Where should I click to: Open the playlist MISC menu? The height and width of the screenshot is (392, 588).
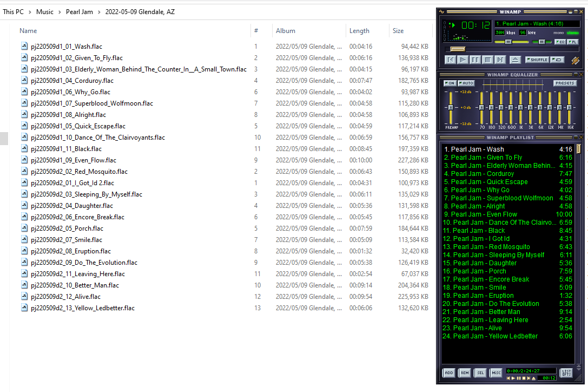496,373
